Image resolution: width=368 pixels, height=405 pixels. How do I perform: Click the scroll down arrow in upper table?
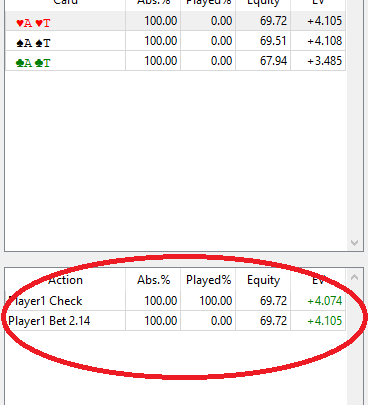click(354, 243)
